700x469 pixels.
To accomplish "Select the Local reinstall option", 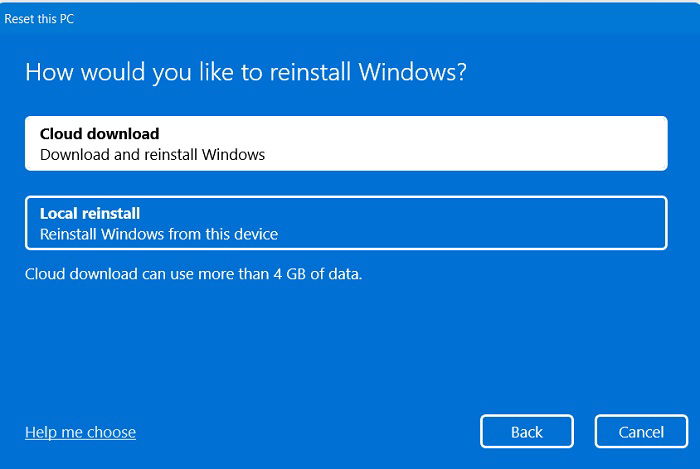I will point(346,223).
